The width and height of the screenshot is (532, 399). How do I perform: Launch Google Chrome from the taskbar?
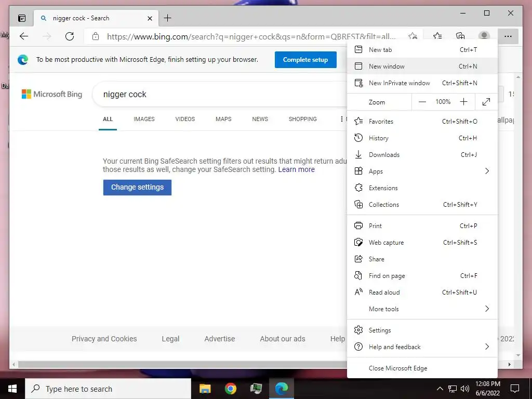[x=230, y=389]
